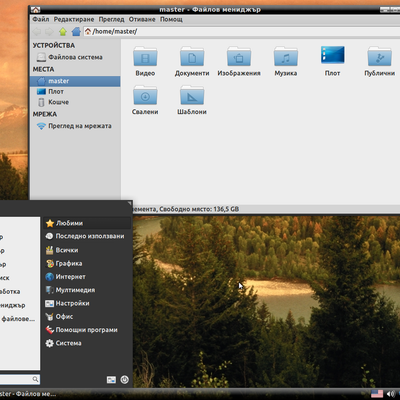The width and height of the screenshot is (400, 400).
Task: Open the Видео folder
Action: click(145, 61)
